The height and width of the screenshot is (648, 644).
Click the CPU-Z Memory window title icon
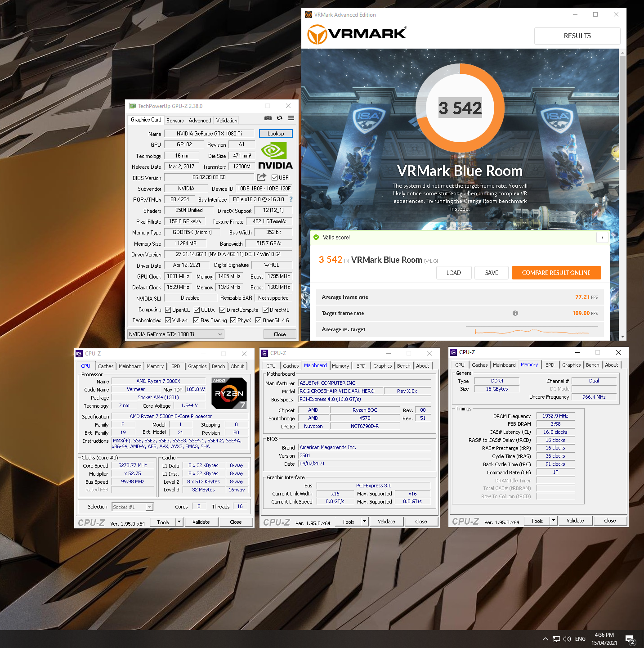pyautogui.click(x=453, y=352)
